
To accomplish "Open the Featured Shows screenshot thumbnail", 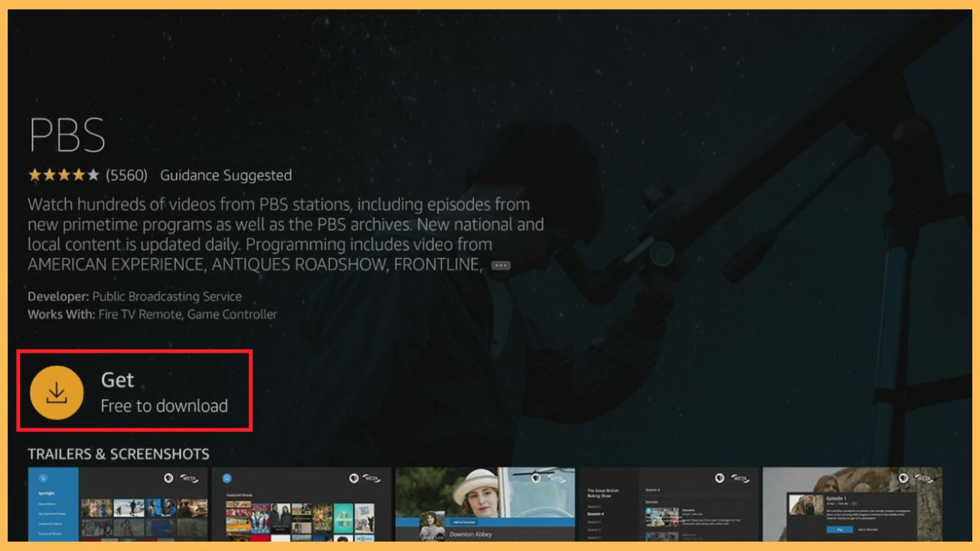I will click(x=301, y=504).
